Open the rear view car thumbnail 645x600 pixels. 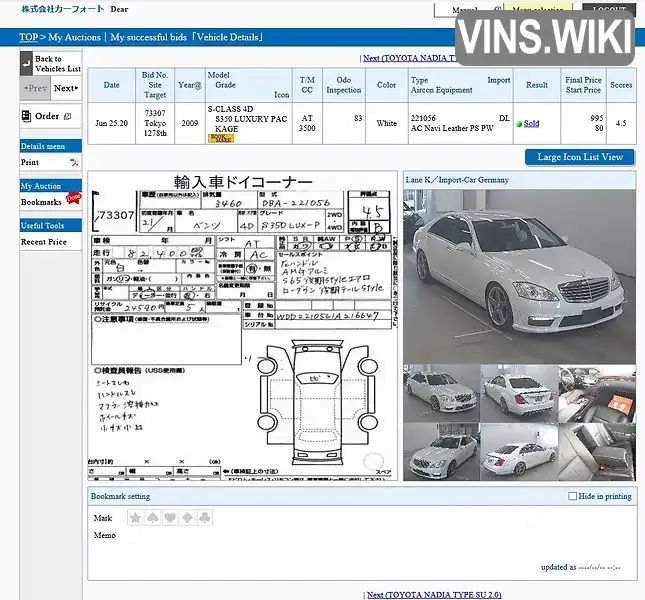click(x=519, y=394)
